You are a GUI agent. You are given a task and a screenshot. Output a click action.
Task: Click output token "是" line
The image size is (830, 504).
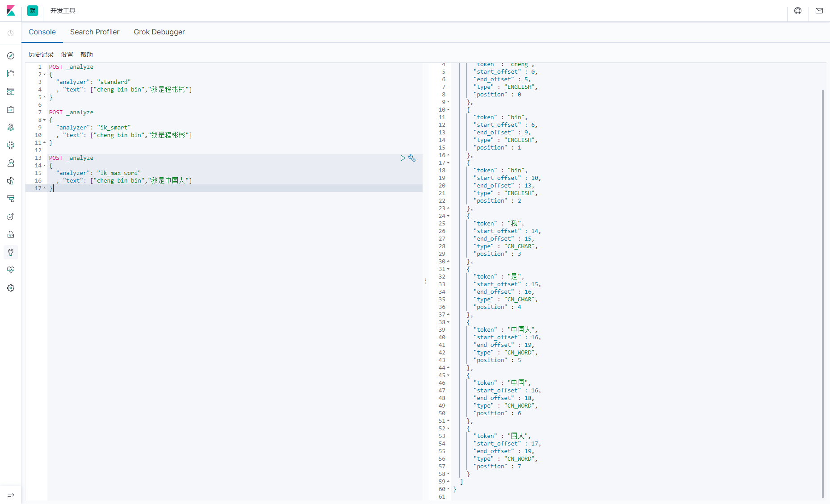coord(499,277)
